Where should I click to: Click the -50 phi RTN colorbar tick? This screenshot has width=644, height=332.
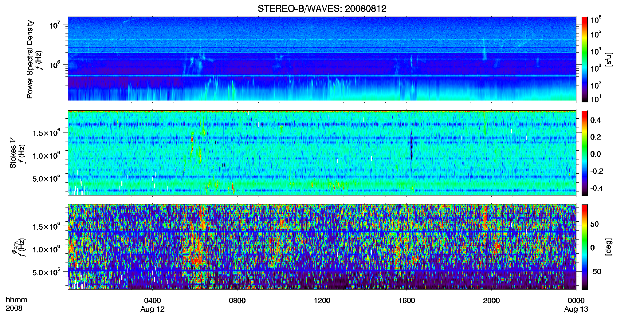pos(595,271)
